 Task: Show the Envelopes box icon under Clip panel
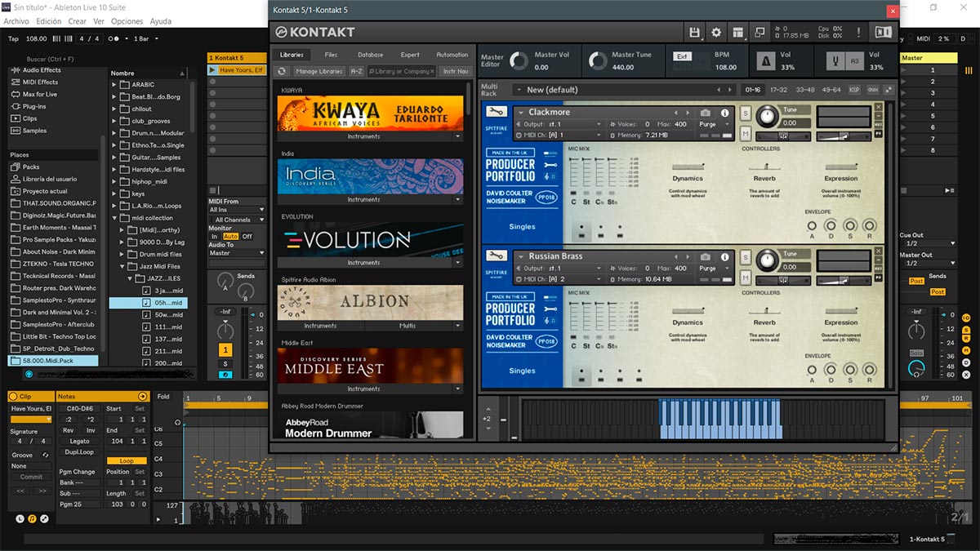44,518
